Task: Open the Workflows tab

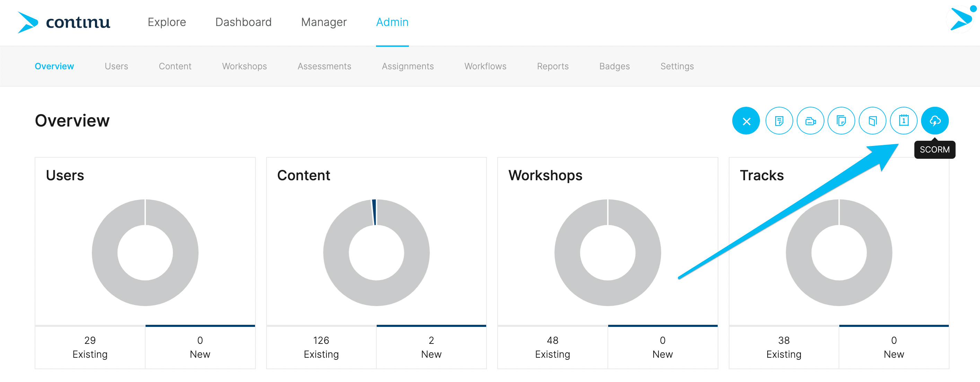Action: pyautogui.click(x=485, y=66)
